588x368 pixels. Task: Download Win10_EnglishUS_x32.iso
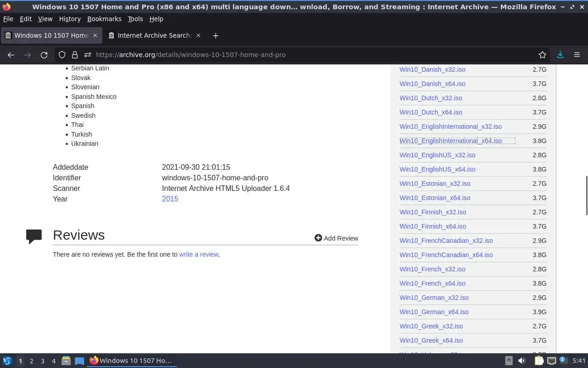point(437,155)
